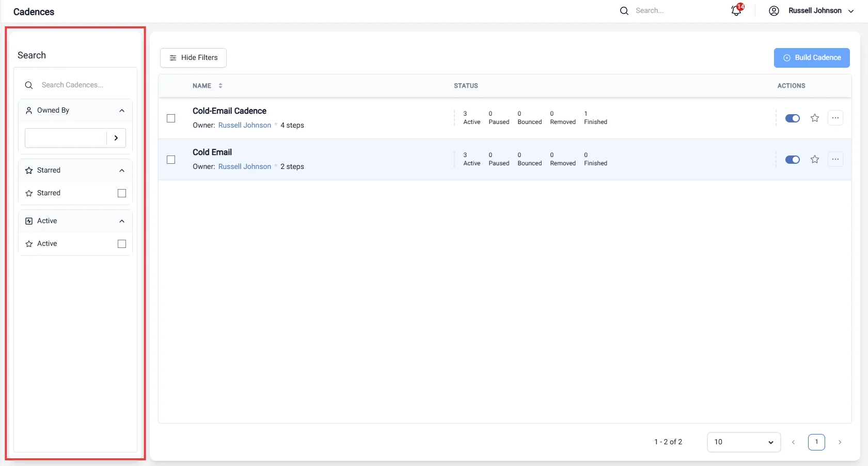Check the Starred filter checkbox
Screen dimensions: 868x466
point(122,193)
